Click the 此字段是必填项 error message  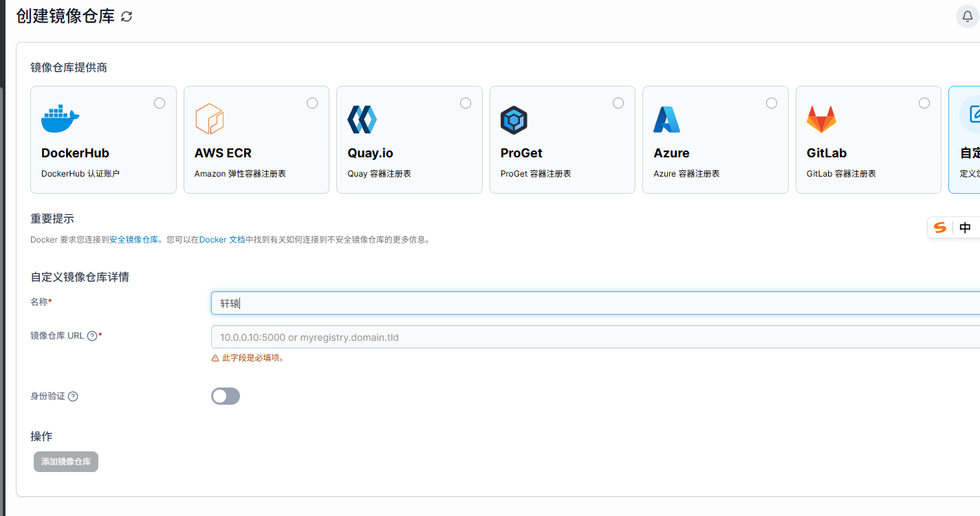[253, 358]
